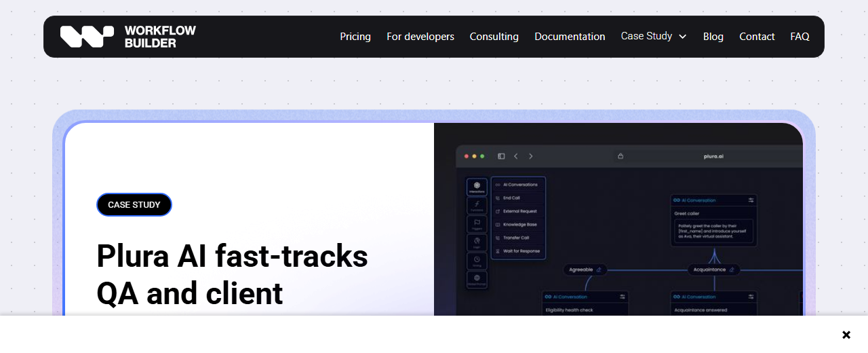Choose AI Conversations in interactions list
The width and height of the screenshot is (868, 353).
pyautogui.click(x=518, y=185)
